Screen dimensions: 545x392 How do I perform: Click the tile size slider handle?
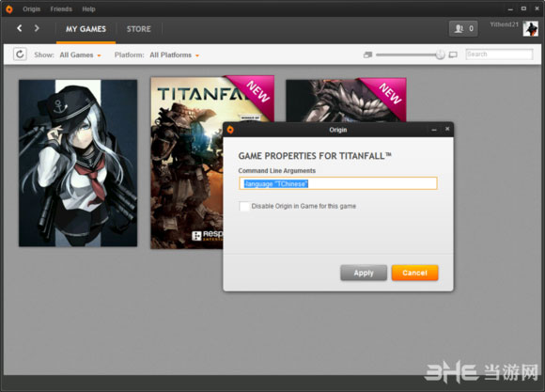click(440, 55)
